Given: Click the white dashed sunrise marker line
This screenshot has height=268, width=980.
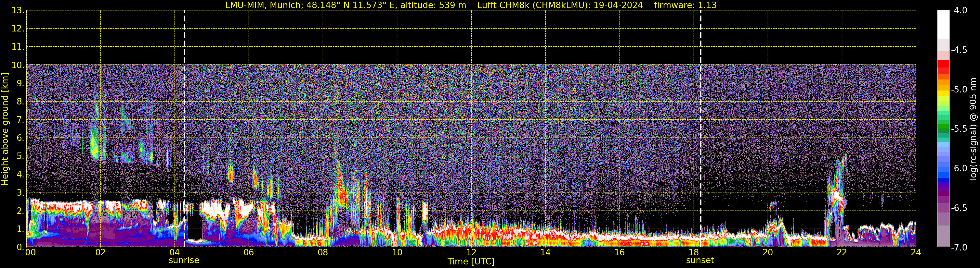Looking at the screenshot, I should coord(185,129).
